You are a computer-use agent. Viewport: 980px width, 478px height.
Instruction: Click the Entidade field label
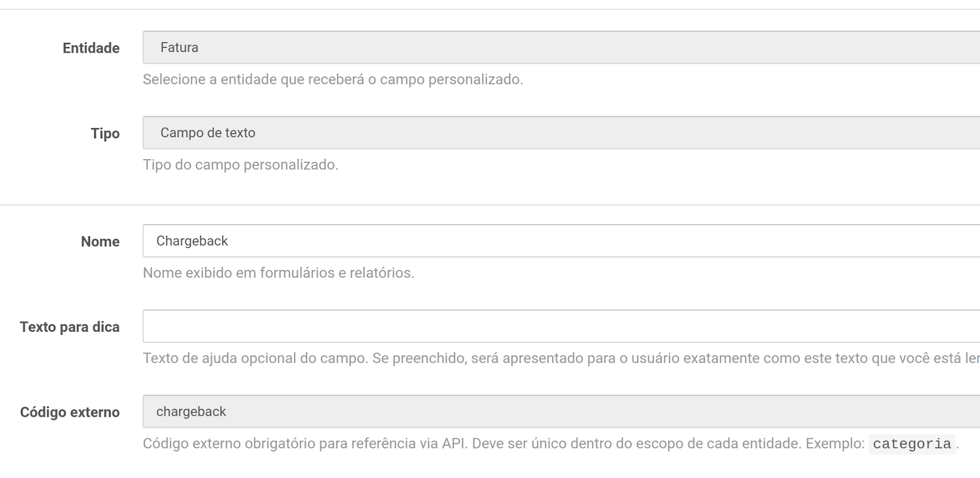point(91,48)
